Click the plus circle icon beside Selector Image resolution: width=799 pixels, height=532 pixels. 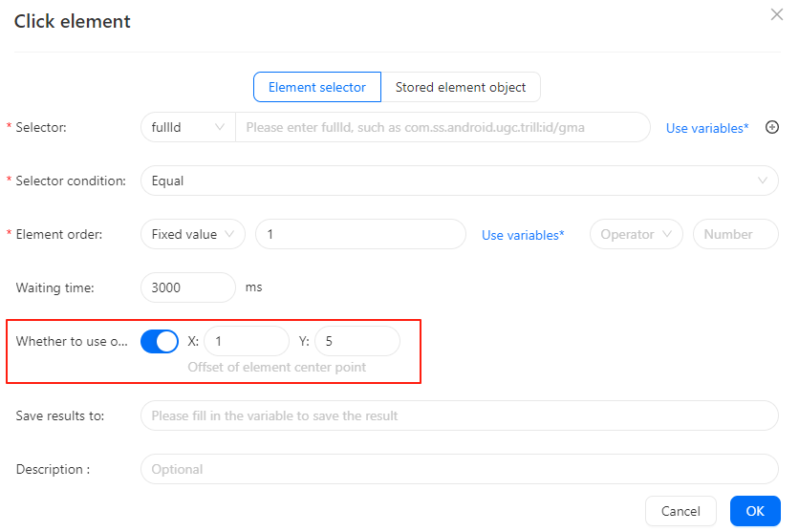click(x=772, y=127)
